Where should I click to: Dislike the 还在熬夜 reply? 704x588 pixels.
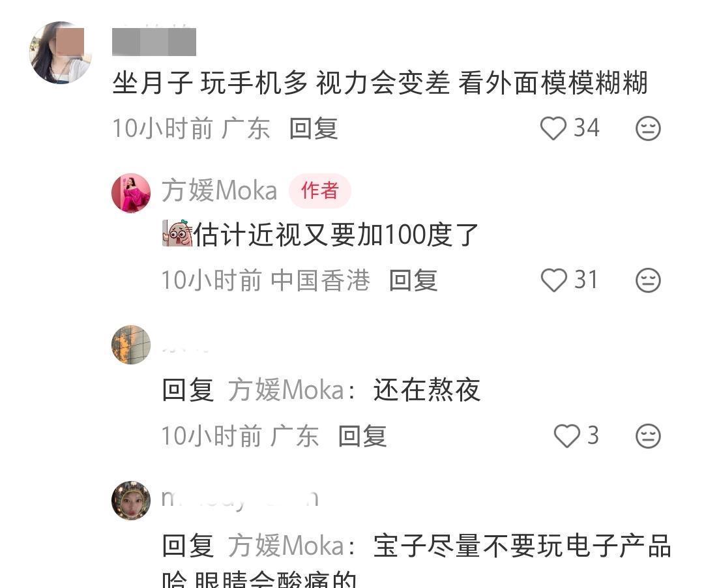(648, 436)
